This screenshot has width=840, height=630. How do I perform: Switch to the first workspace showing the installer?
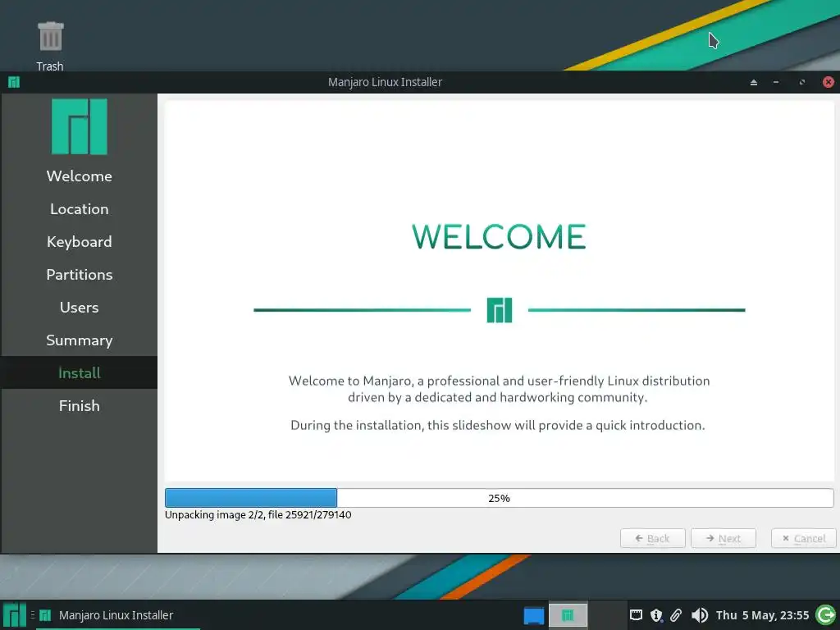click(x=568, y=615)
